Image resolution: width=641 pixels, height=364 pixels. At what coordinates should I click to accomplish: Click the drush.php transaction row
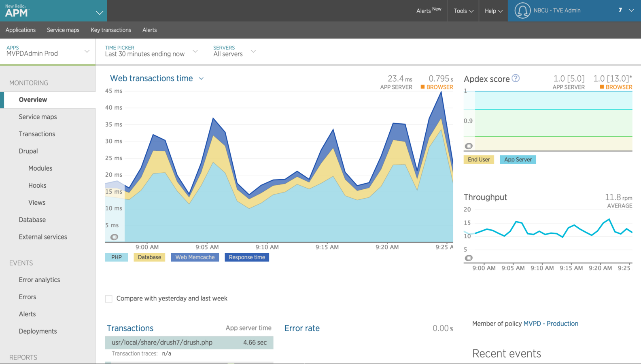pos(189,343)
